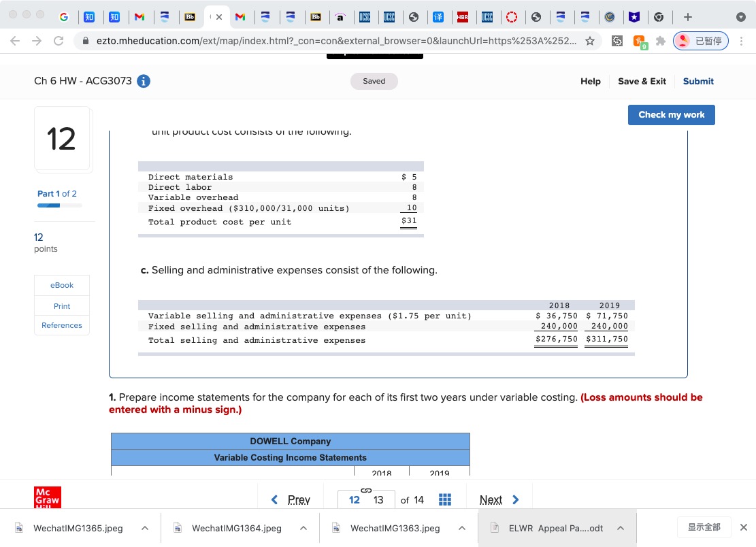756x547 pixels.
Task: Open the ELWR Appeal Pa....odt download
Action: pyautogui.click(x=555, y=528)
